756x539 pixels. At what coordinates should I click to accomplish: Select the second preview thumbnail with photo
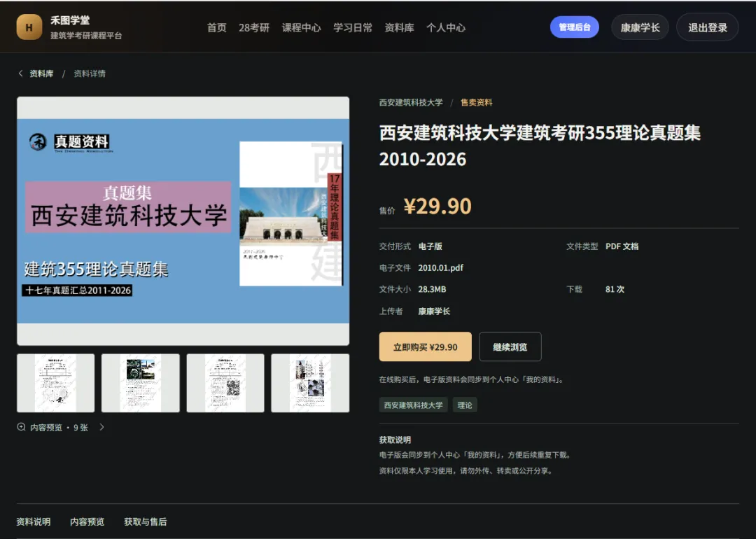pyautogui.click(x=140, y=384)
